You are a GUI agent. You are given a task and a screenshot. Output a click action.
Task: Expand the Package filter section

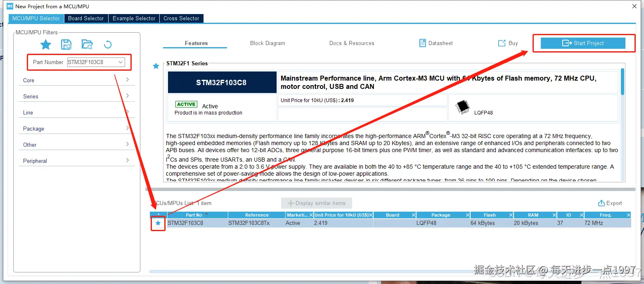coord(77,129)
